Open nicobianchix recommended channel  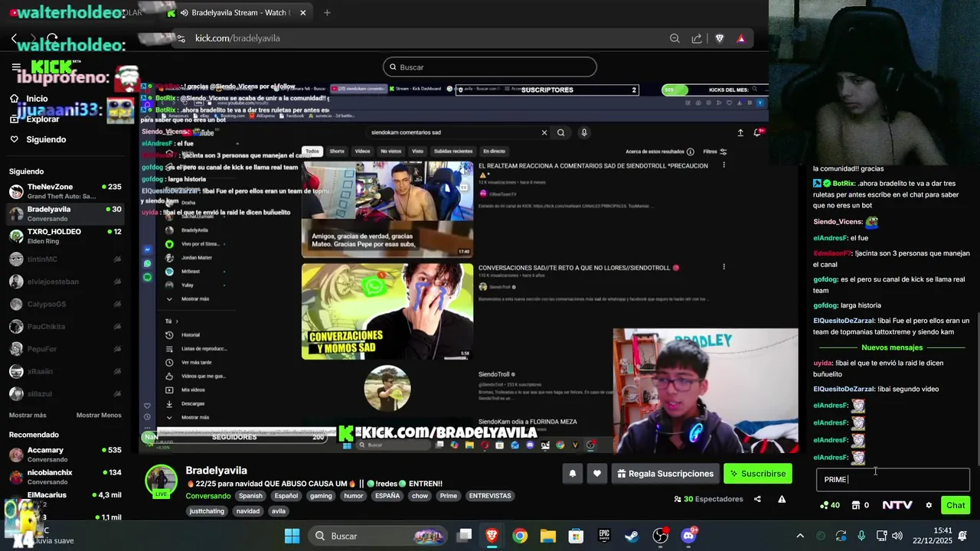pyautogui.click(x=65, y=477)
